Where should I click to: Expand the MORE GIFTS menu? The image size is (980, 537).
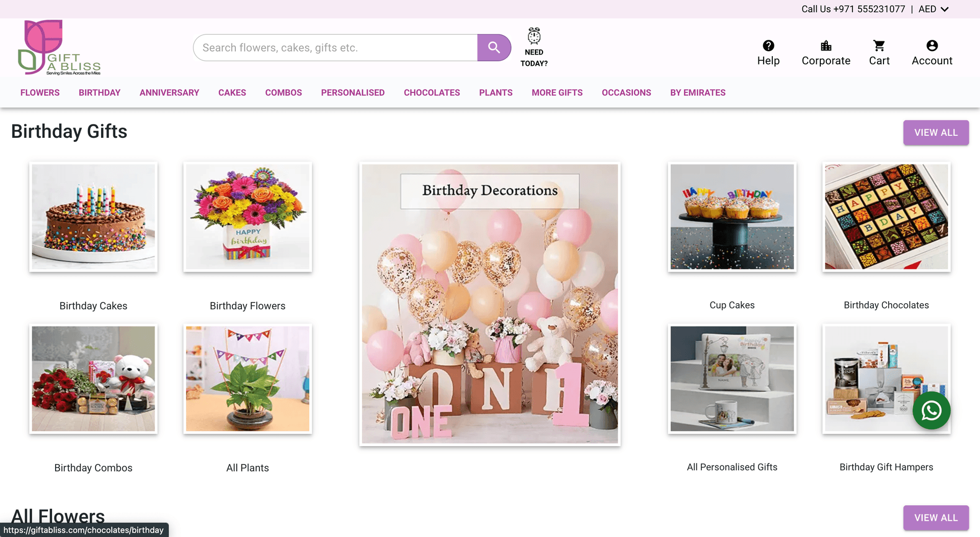557,92
